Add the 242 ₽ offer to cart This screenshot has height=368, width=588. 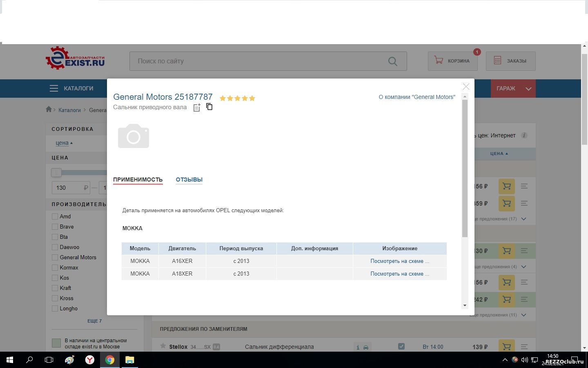[x=506, y=300]
